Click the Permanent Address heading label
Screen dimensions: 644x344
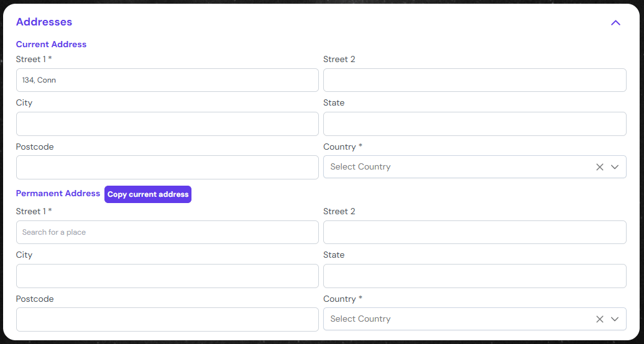click(x=58, y=194)
